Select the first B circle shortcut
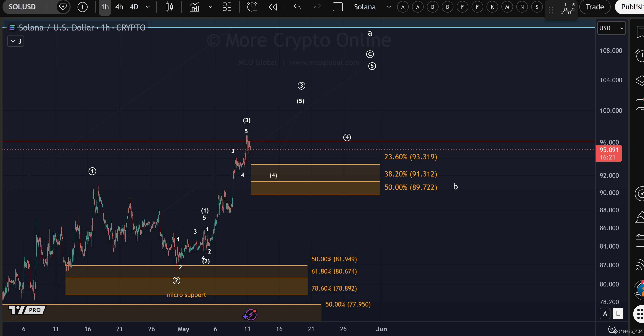Screen dimensions: 644x336 (x=433, y=7)
